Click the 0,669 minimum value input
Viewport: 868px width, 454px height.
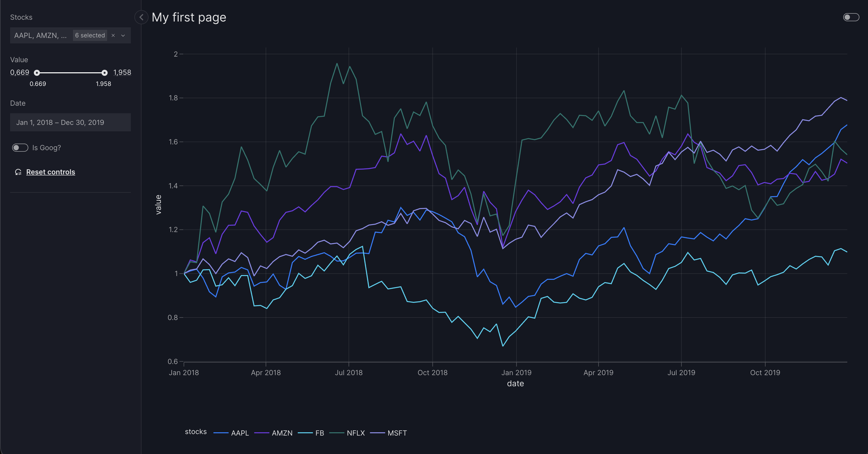[x=19, y=73]
